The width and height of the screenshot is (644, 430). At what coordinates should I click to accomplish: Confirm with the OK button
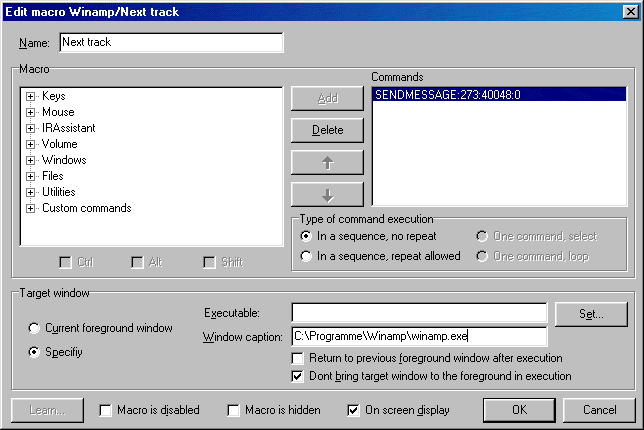(x=519, y=410)
